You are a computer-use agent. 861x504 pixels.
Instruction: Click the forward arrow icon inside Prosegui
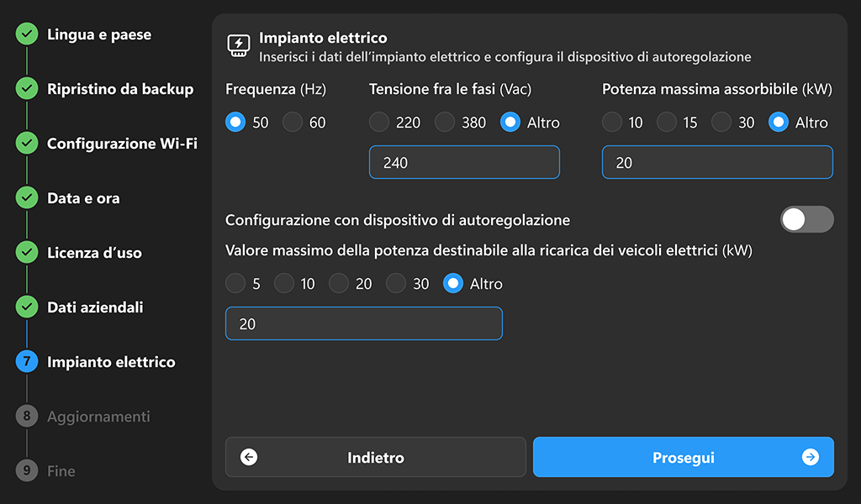[809, 457]
